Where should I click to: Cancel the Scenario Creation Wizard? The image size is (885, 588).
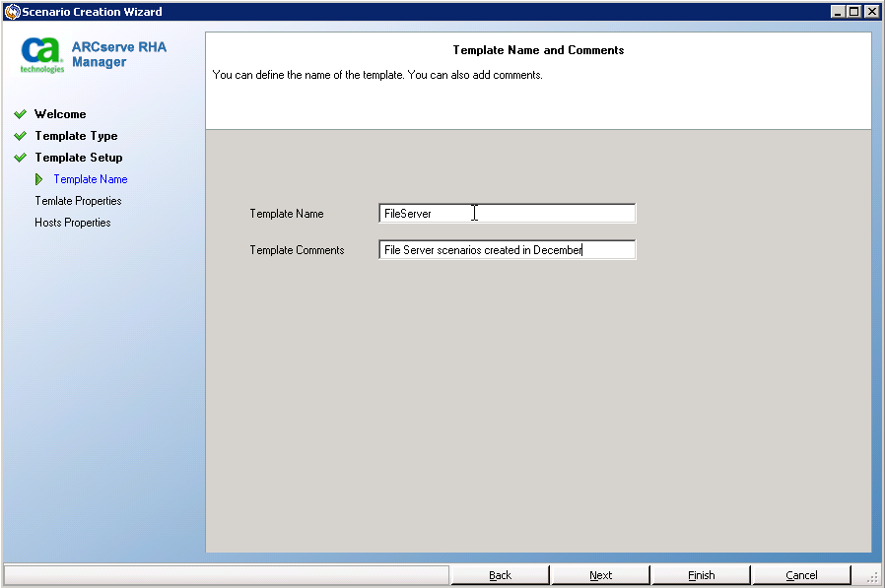801,574
